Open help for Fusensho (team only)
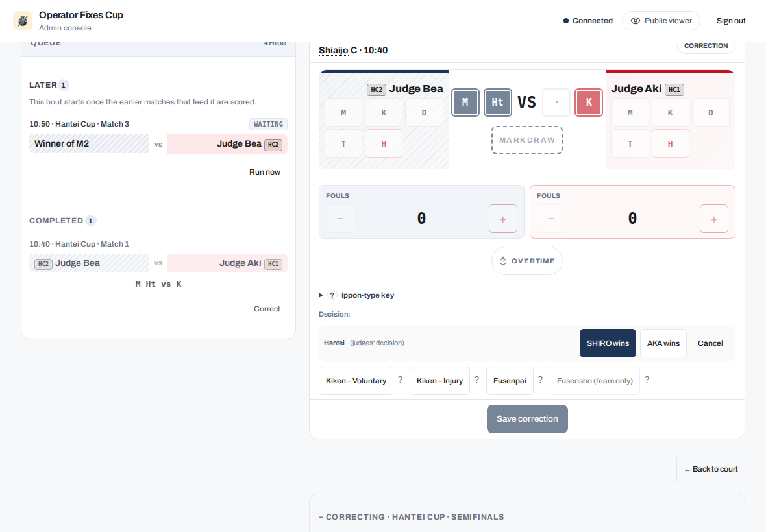The image size is (766, 532). click(647, 380)
